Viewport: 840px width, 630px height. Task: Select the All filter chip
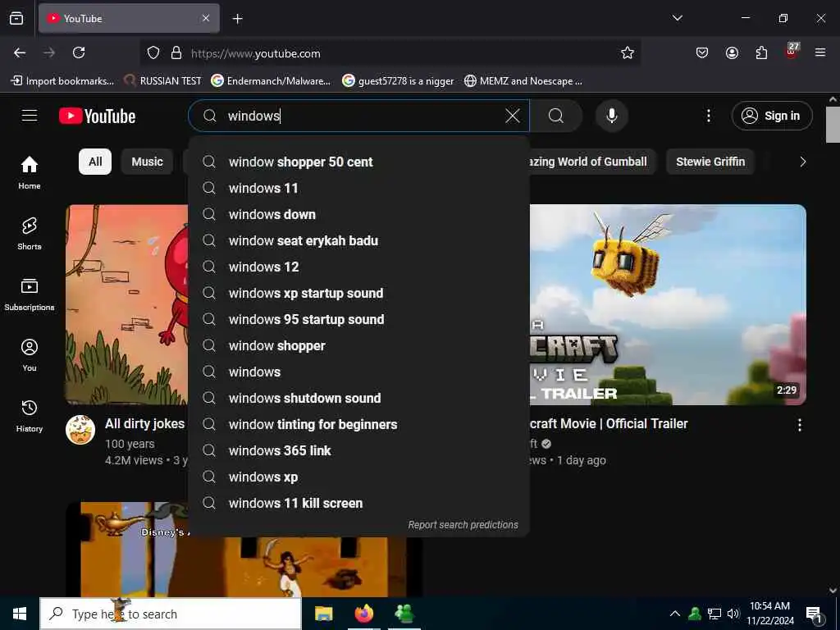point(95,162)
